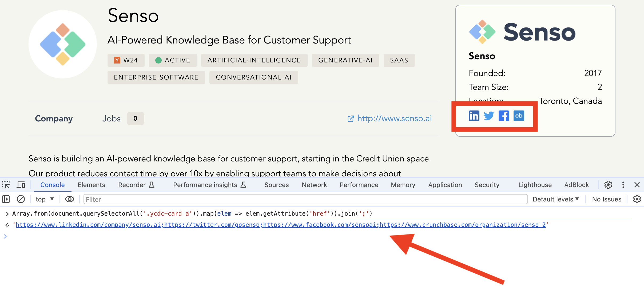Image resolution: width=644 pixels, height=293 pixels.
Task: Open Senso's Facebook icon link
Action: pos(504,116)
